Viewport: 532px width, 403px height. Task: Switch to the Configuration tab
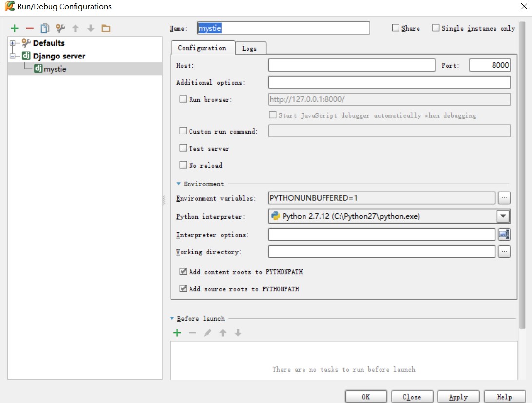202,48
